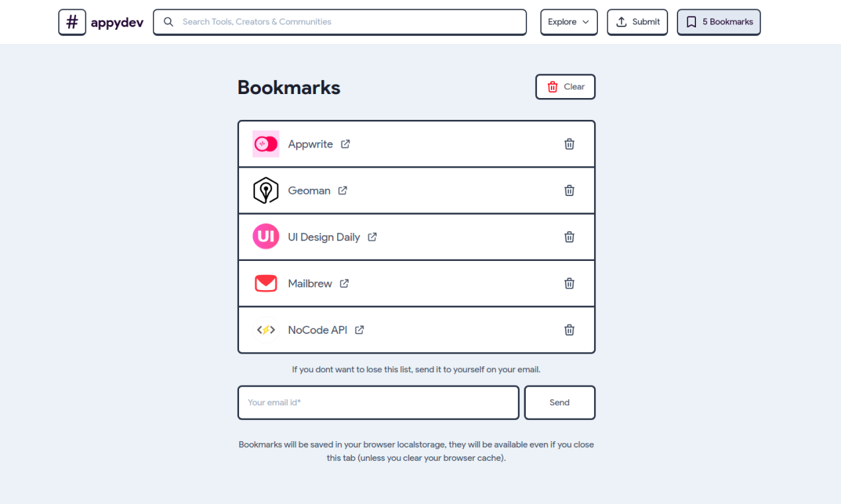This screenshot has width=841, height=504.
Task: Click the email input field
Action: [377, 402]
